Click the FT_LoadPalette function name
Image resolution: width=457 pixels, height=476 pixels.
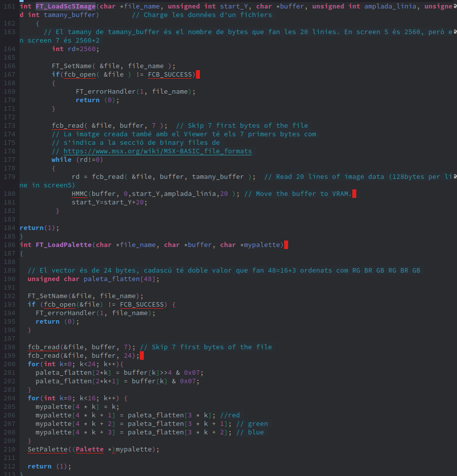click(x=64, y=245)
